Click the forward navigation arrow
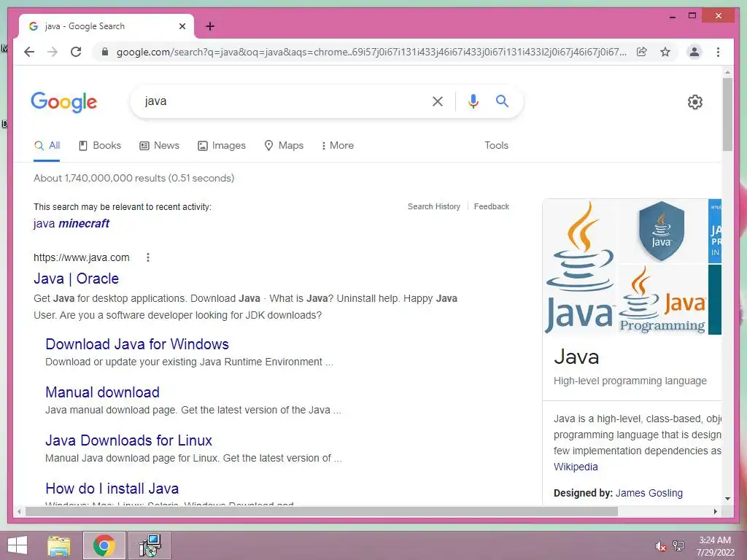This screenshot has width=747, height=560. 53,52
